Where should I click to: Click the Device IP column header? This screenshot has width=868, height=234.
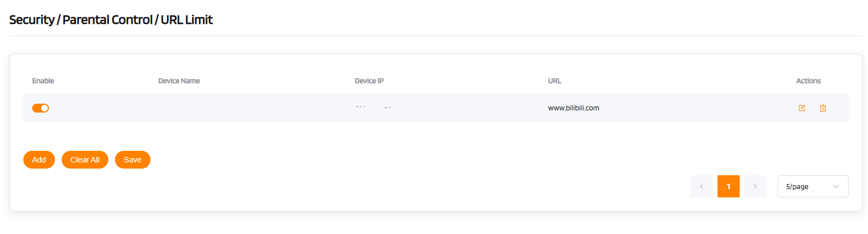point(369,81)
